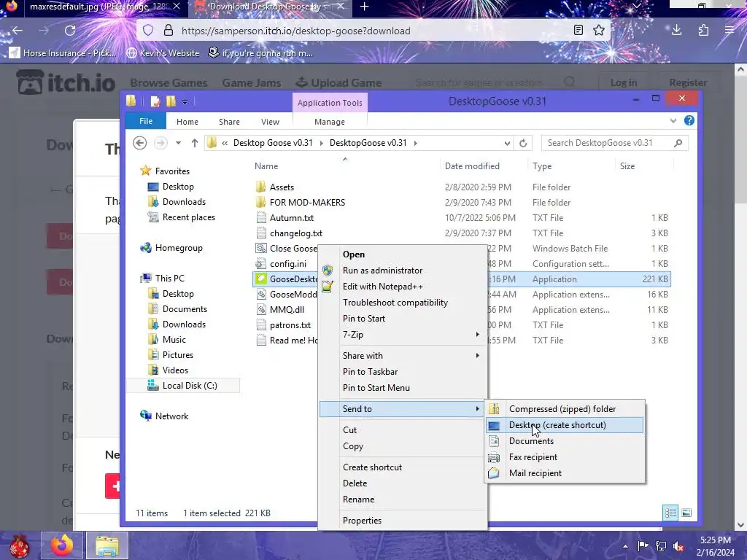Open address bar history dropdown
Viewport: 747px width, 560px height.
(x=507, y=144)
